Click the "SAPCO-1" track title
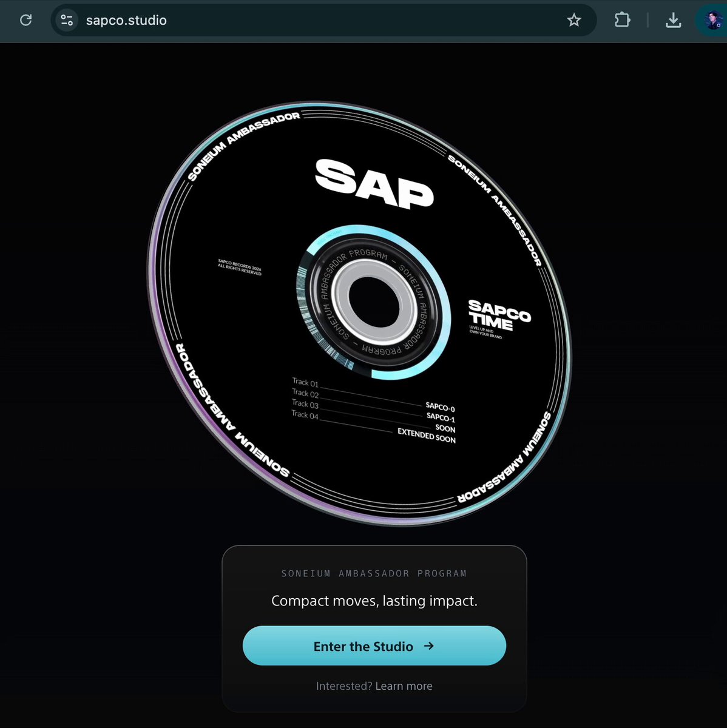Viewport: 727px width, 728px height. (441, 417)
